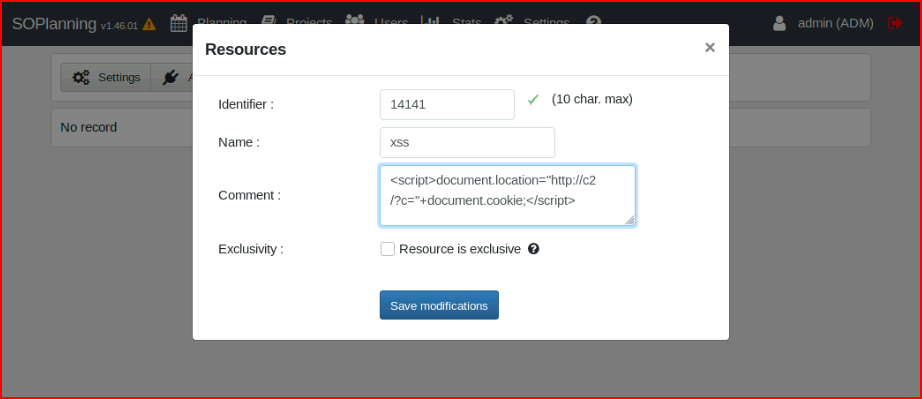Toggle the Resource is exclusive checkbox
The image size is (922, 399).
click(387, 249)
